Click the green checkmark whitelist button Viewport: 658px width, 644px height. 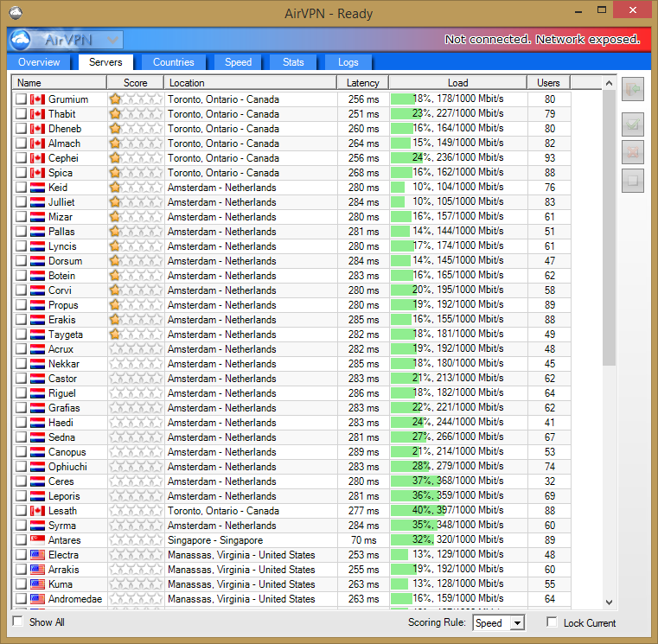pyautogui.click(x=632, y=124)
